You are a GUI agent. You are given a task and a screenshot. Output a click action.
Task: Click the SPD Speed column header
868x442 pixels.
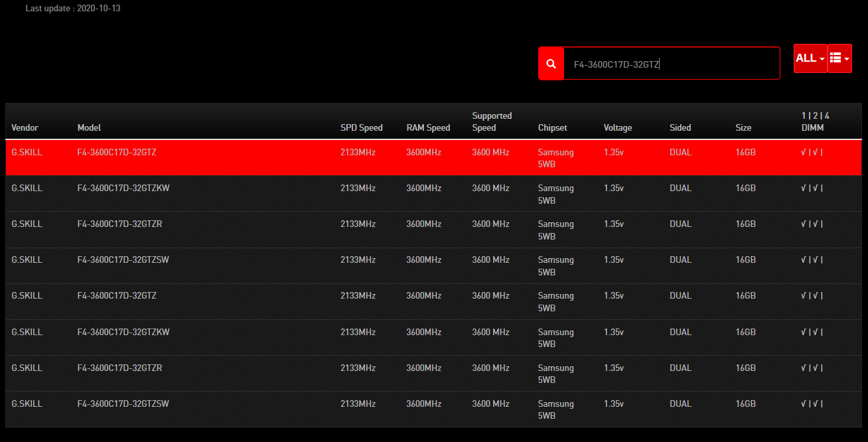(x=362, y=128)
